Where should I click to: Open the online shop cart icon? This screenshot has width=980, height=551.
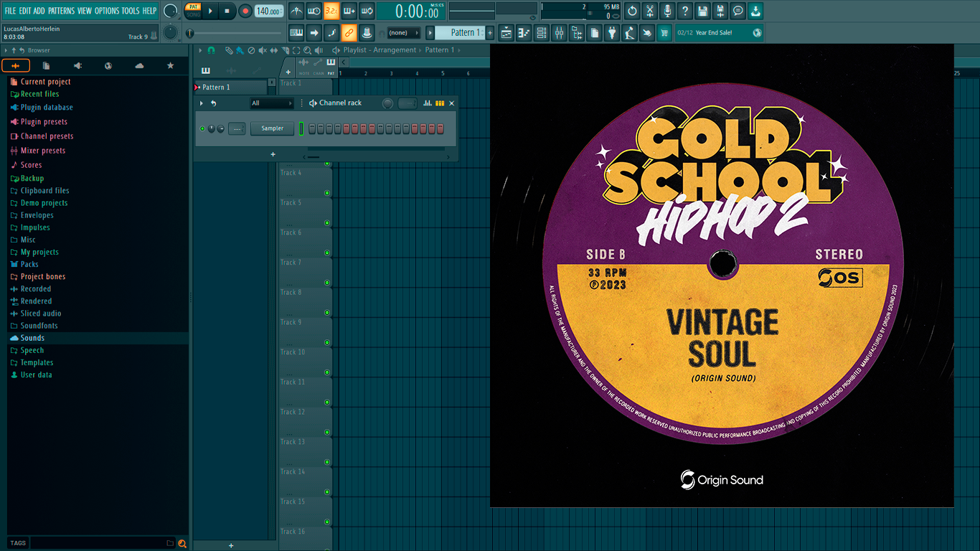pos(664,32)
